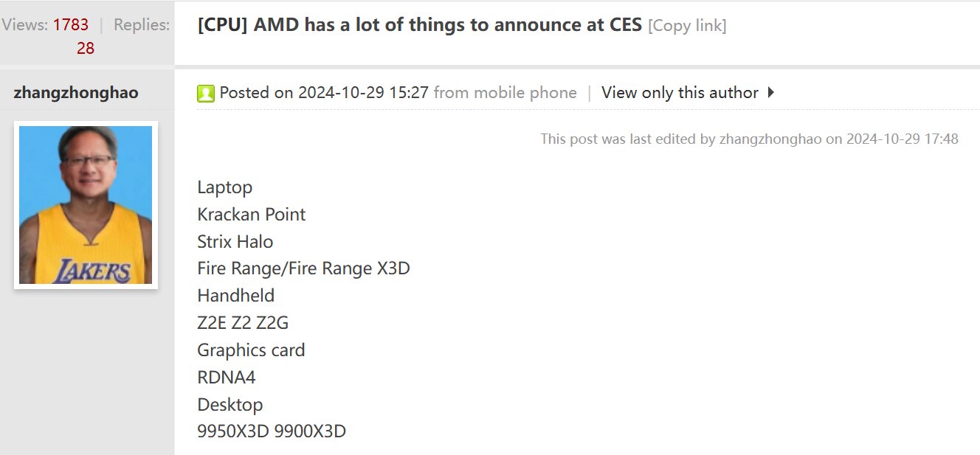980x455 pixels.
Task: Select the line reading 9950X3D 9900X3D
Action: point(272,431)
